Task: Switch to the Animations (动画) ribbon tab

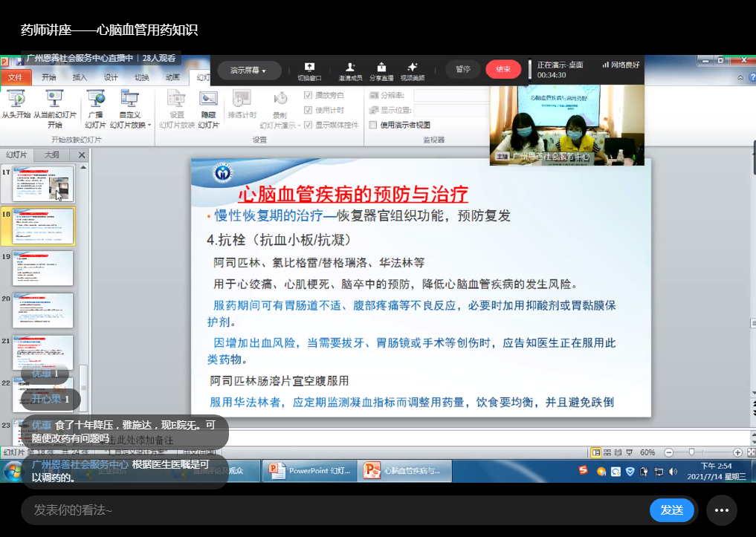Action: (172, 77)
